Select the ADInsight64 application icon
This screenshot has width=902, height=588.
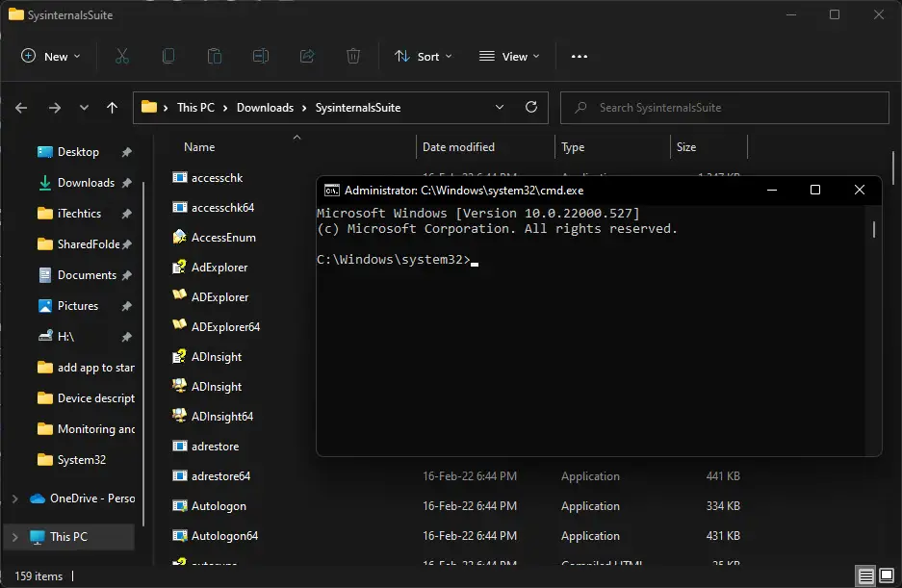[180, 416]
